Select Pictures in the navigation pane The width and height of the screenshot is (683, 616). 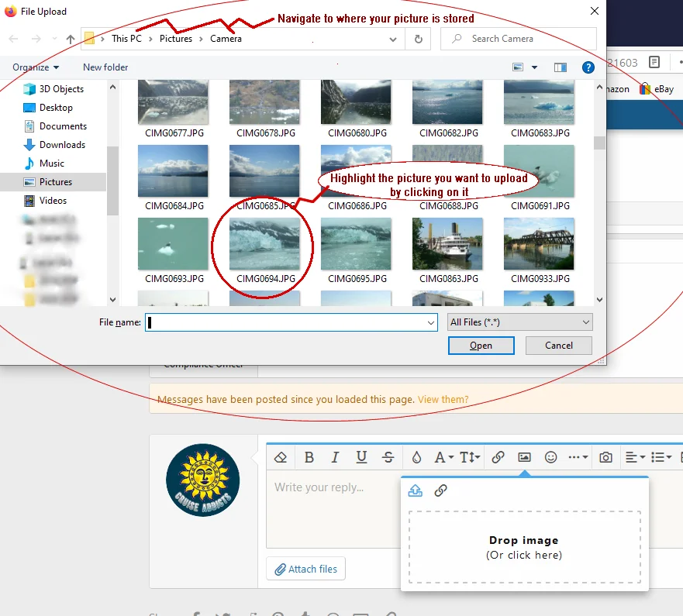pos(56,182)
